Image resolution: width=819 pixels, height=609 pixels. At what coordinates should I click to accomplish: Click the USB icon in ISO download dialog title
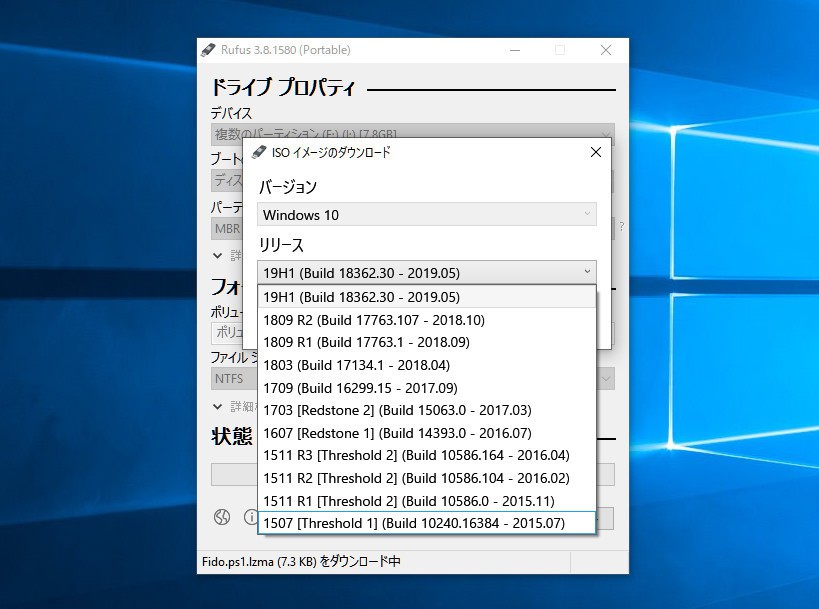[259, 153]
